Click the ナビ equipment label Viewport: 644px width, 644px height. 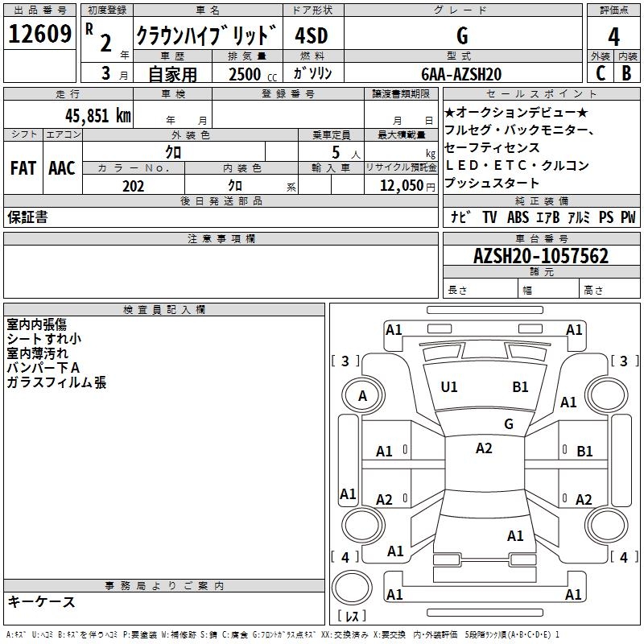click(x=460, y=217)
